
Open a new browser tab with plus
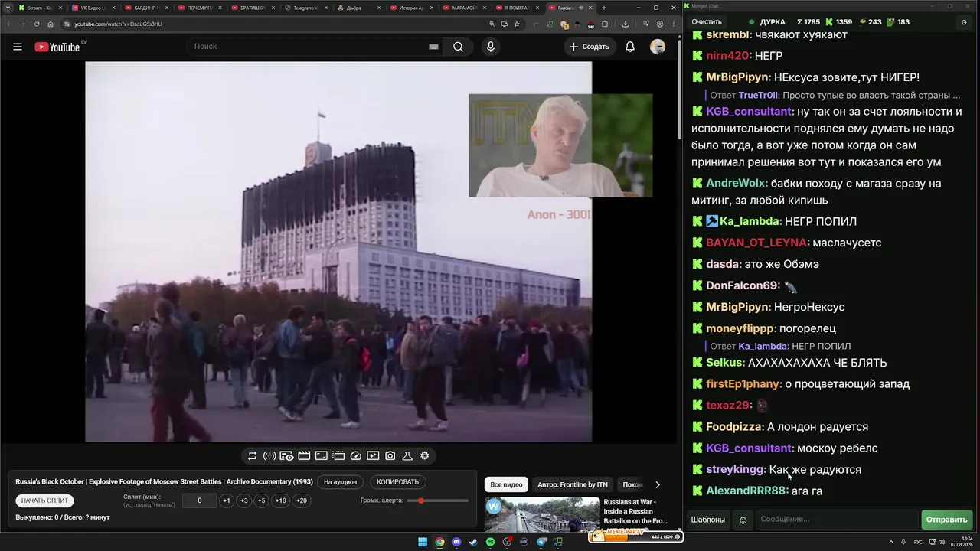(604, 8)
